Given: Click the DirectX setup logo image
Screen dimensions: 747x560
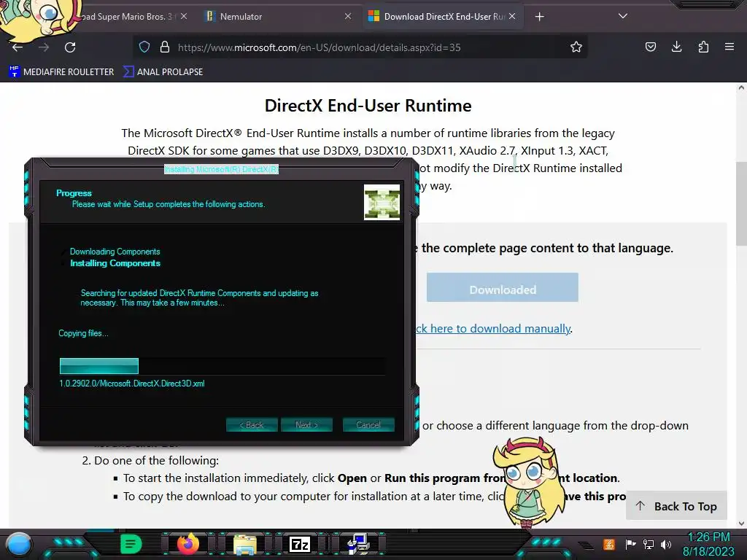Looking at the screenshot, I should tap(382, 203).
